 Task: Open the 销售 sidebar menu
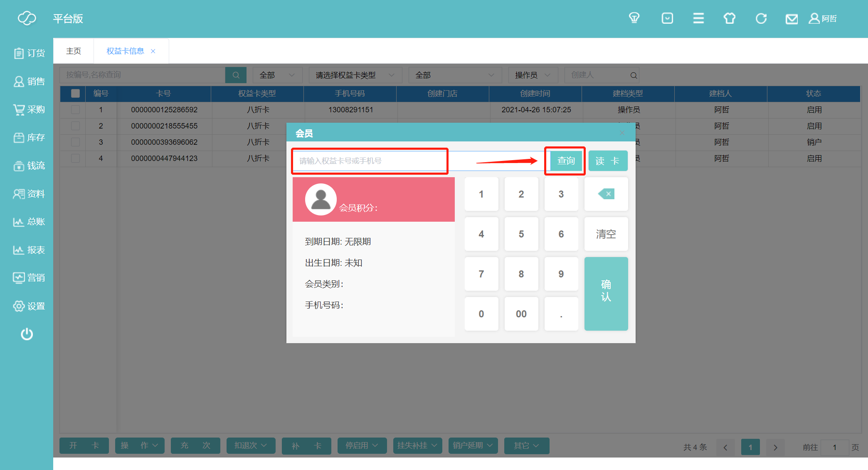[29, 82]
